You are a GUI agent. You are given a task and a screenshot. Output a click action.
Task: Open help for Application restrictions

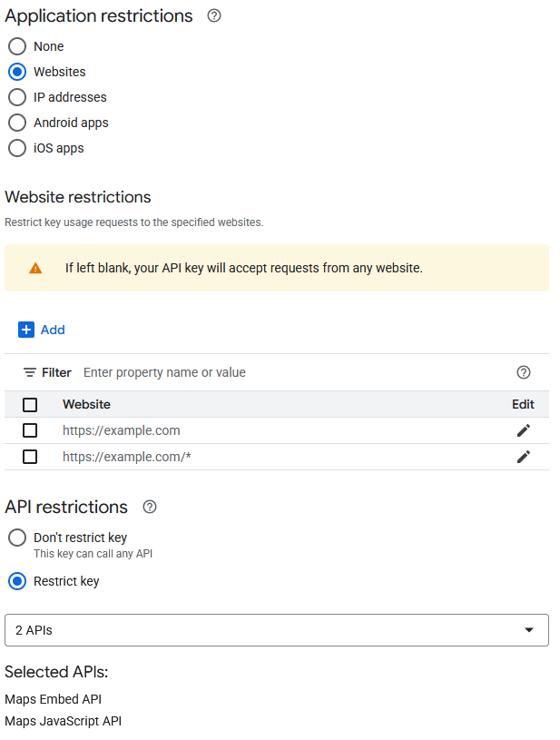tap(214, 16)
